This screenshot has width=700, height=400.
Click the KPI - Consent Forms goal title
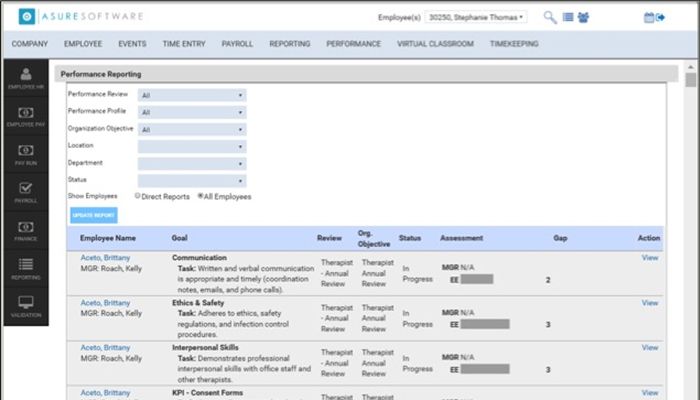(208, 393)
